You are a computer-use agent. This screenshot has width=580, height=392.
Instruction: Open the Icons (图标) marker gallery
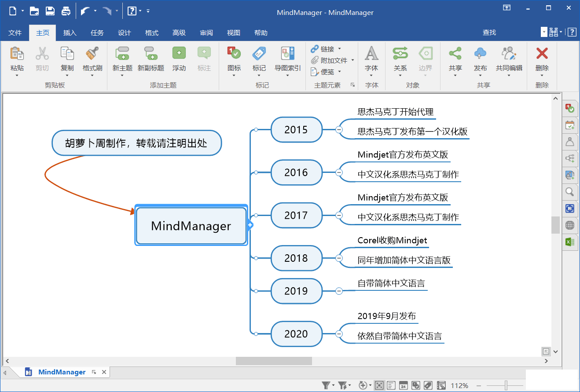click(x=234, y=53)
